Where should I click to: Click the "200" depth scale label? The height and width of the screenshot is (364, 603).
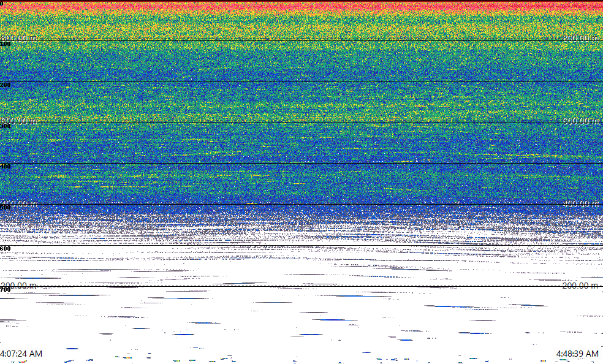[x=6, y=85]
